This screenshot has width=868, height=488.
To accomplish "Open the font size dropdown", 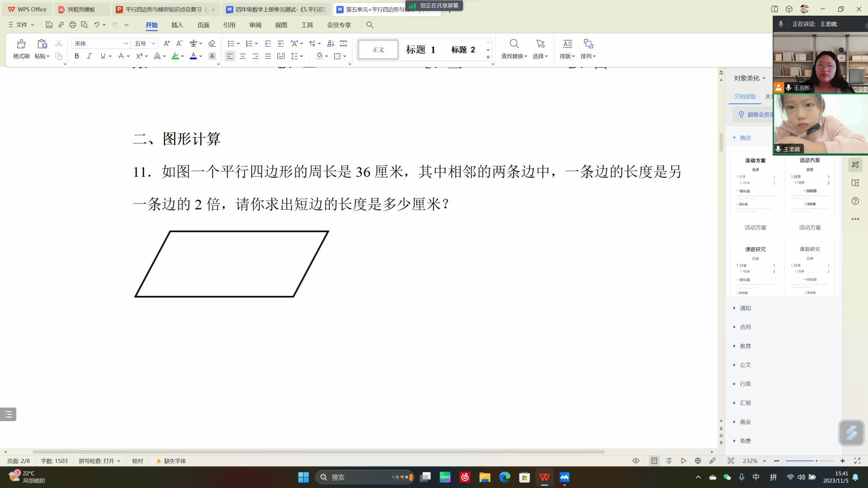I will [x=153, y=44].
